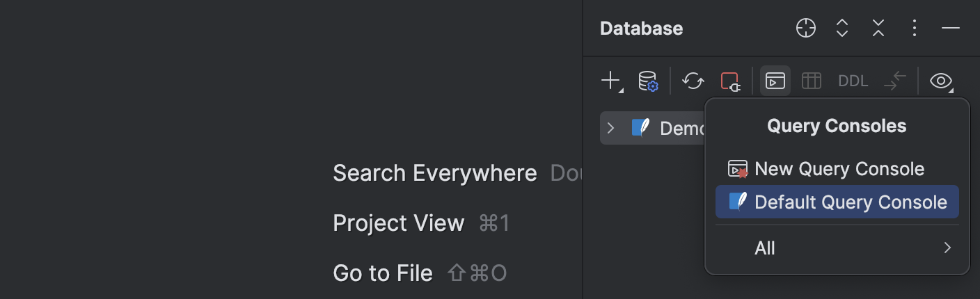The image size is (980, 299).
Task: Click the Jump to Source arrows icon
Action: (x=895, y=81)
